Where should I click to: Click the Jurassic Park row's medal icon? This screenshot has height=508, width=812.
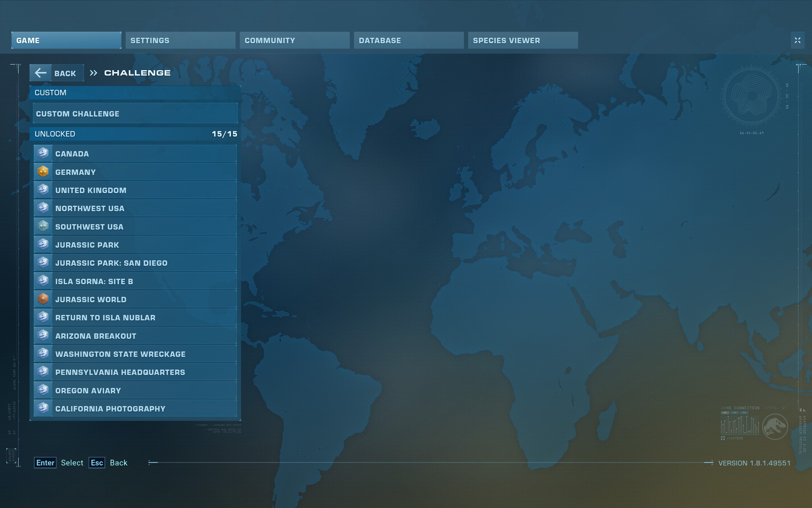43,244
